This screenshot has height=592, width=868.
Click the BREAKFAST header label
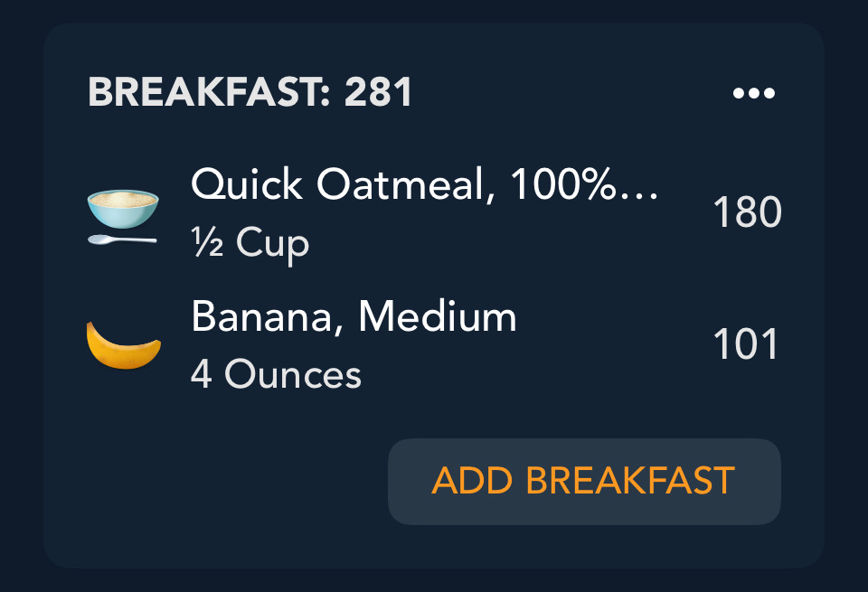[203, 92]
